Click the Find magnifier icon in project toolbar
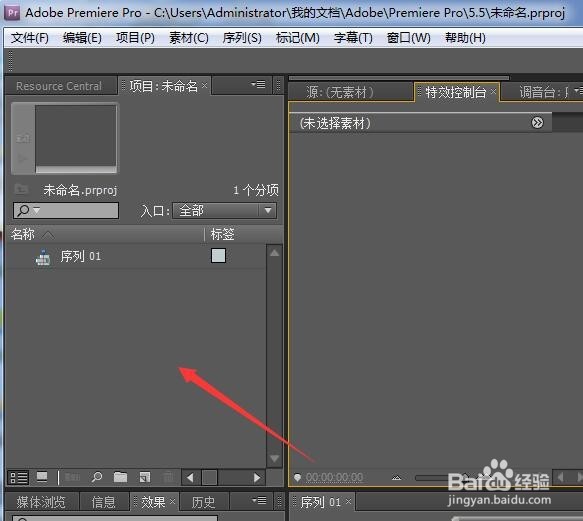This screenshot has height=521, width=583. pyautogui.click(x=97, y=477)
